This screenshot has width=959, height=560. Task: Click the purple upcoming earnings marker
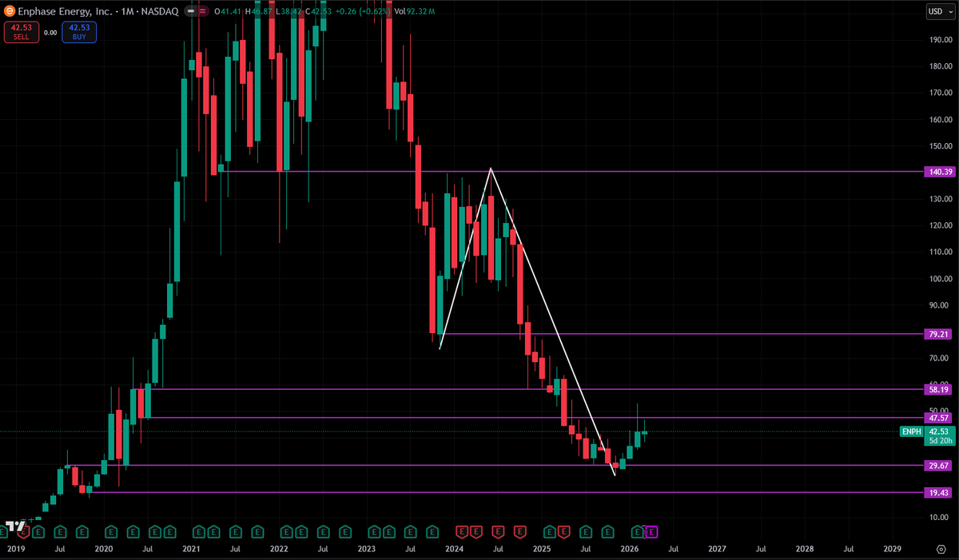[651, 531]
